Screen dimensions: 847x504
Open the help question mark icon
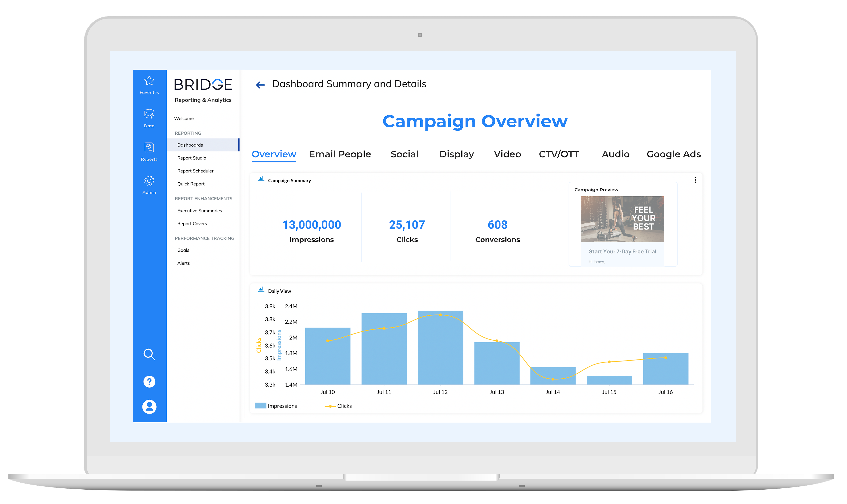click(149, 381)
